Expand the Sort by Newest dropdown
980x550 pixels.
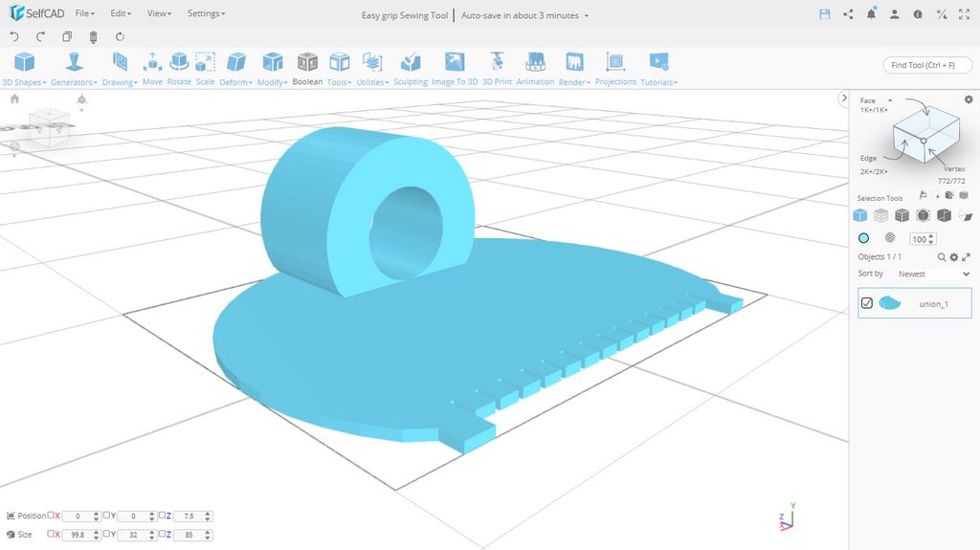(x=933, y=274)
